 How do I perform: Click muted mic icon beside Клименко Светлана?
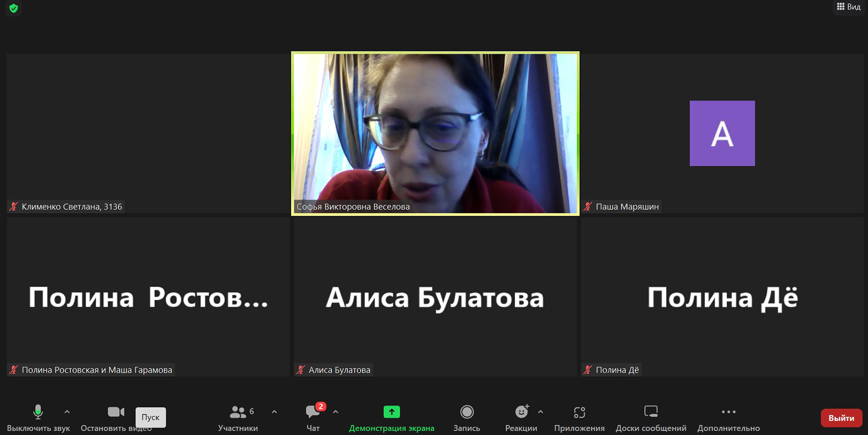(14, 206)
